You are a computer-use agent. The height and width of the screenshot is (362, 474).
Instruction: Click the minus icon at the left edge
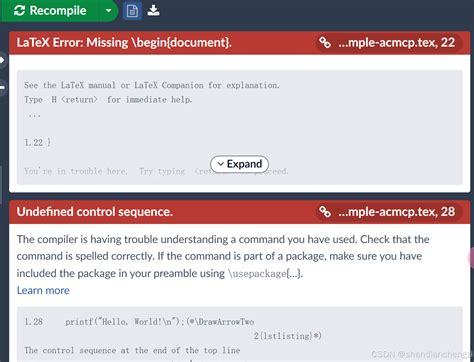pyautogui.click(x=2, y=87)
